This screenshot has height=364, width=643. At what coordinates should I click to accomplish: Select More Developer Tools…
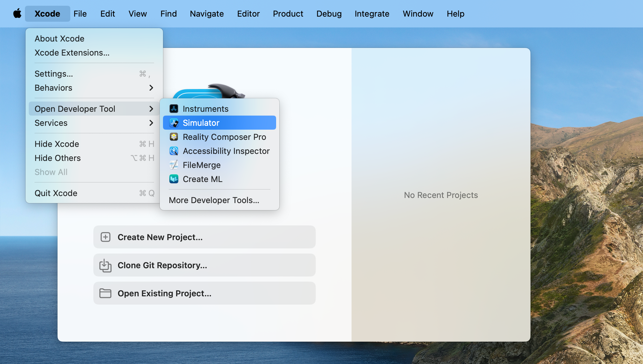[x=220, y=200]
